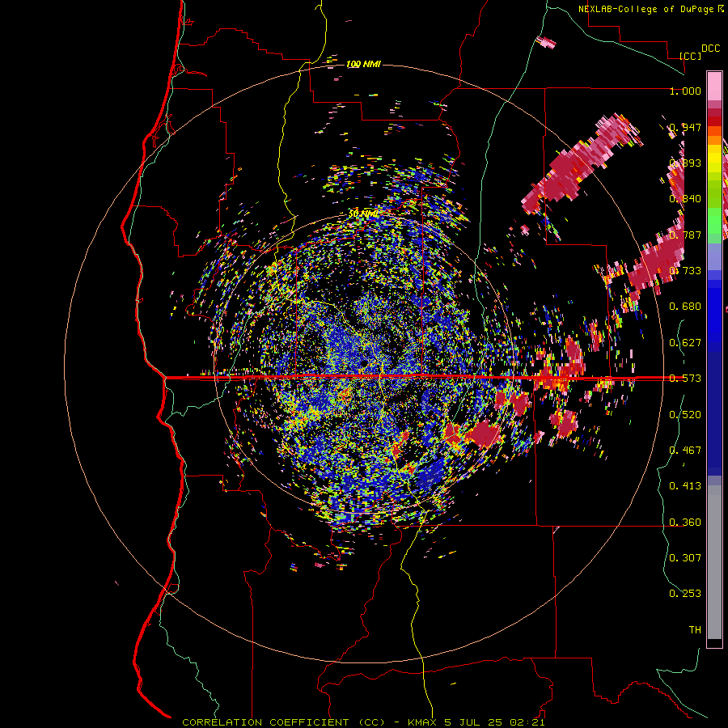Select the 0.787 scale label

685,235
